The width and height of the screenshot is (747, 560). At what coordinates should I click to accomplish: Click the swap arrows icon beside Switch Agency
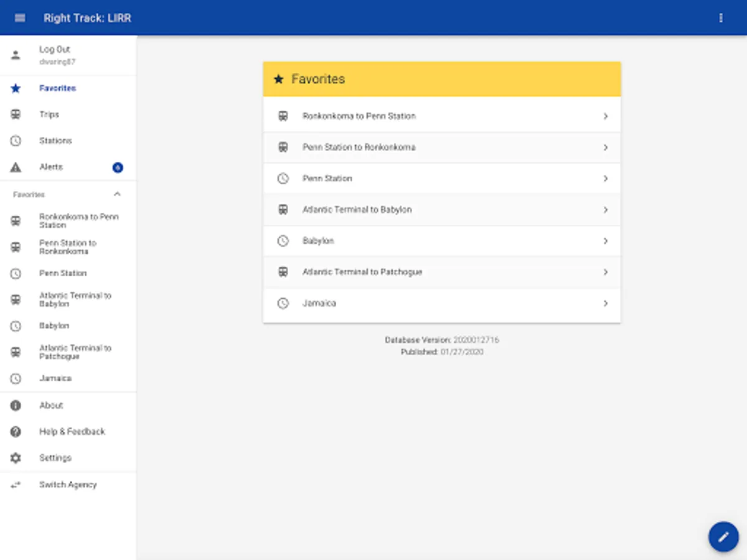[16, 485]
